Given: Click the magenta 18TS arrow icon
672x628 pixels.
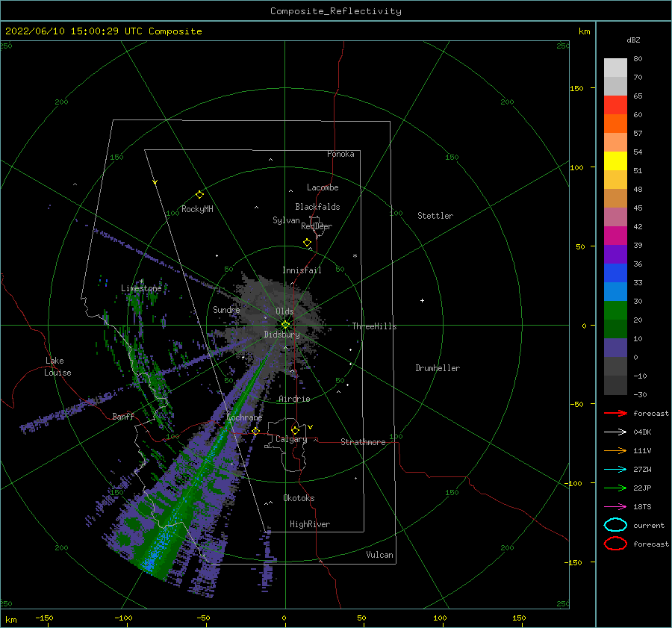Looking at the screenshot, I should click(x=615, y=507).
